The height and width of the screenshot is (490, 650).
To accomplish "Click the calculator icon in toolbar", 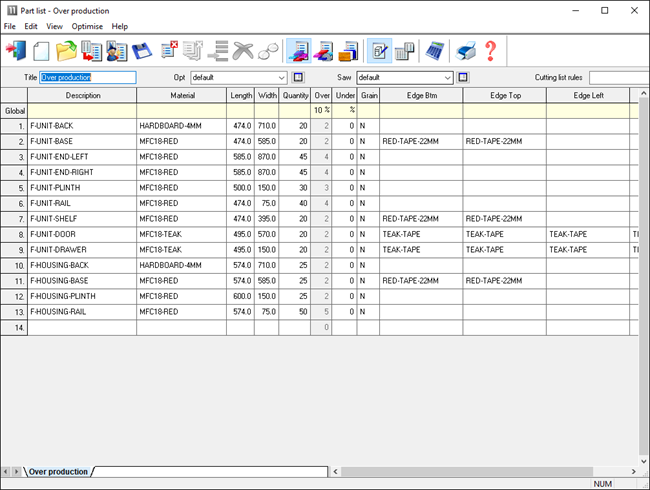I will pos(435,50).
